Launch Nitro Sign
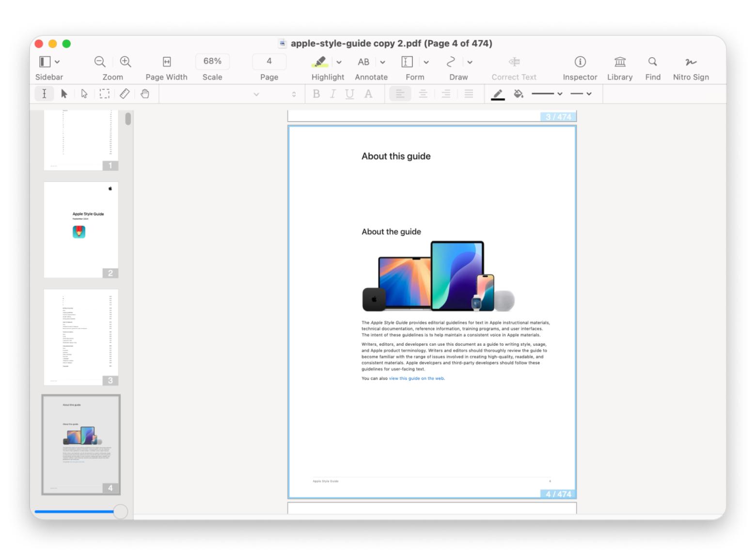 pyautogui.click(x=691, y=62)
